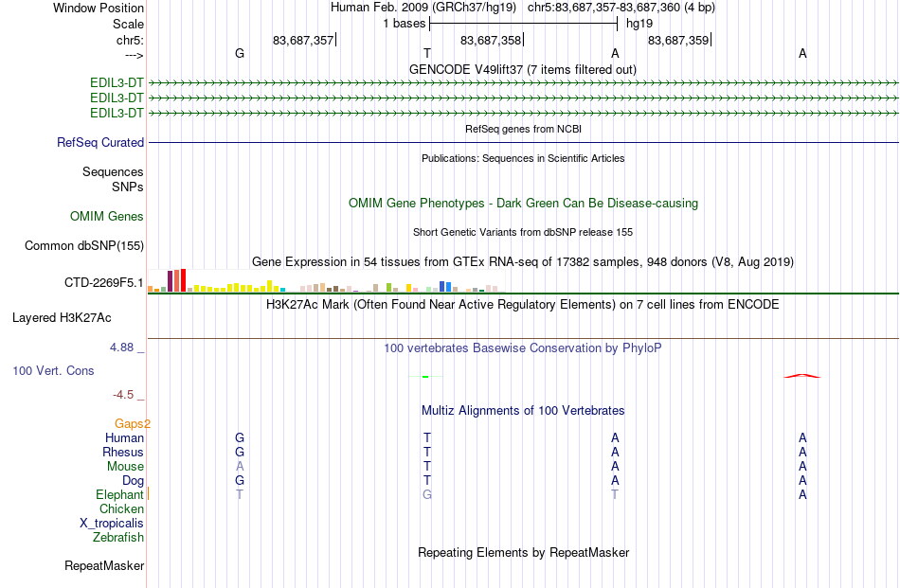
Task: Click the Mouse alignment row label
Action: click(x=125, y=467)
